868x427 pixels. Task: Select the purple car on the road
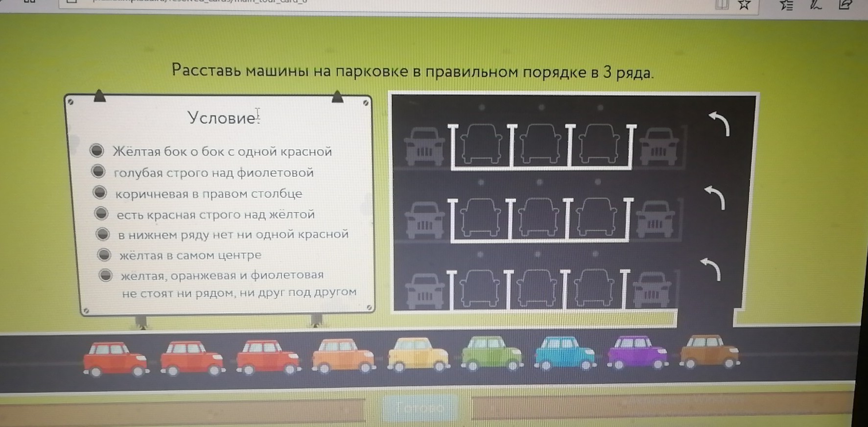[x=637, y=352]
